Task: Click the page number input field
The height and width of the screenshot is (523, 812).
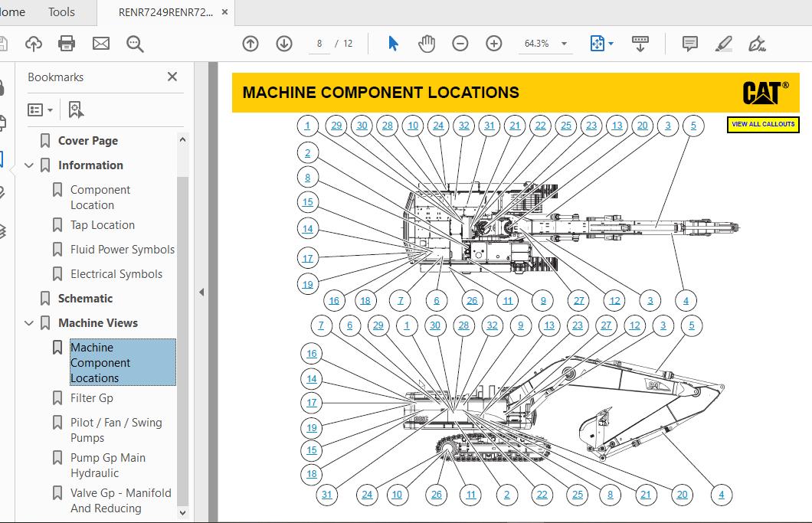Action: point(319,44)
